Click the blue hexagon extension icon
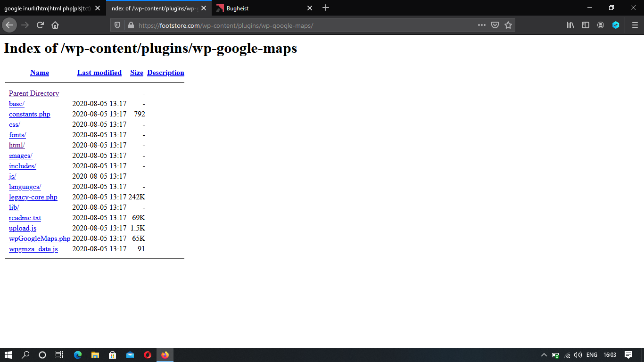 coord(616,25)
